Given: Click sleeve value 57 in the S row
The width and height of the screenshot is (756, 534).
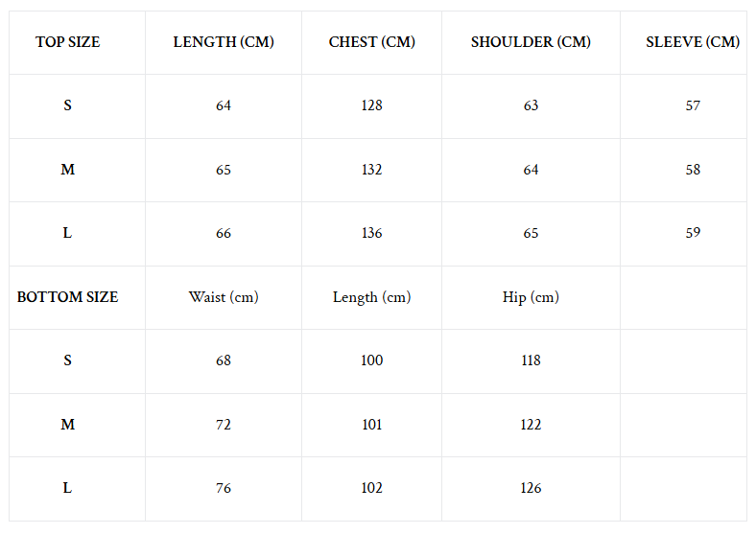Looking at the screenshot, I should tap(693, 105).
